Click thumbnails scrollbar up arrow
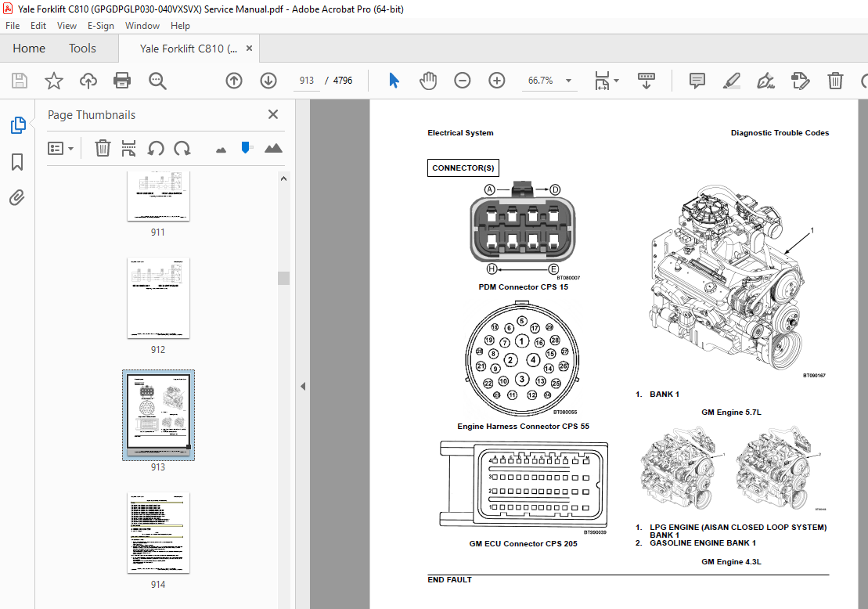The height and width of the screenshot is (609, 868). coord(283,178)
